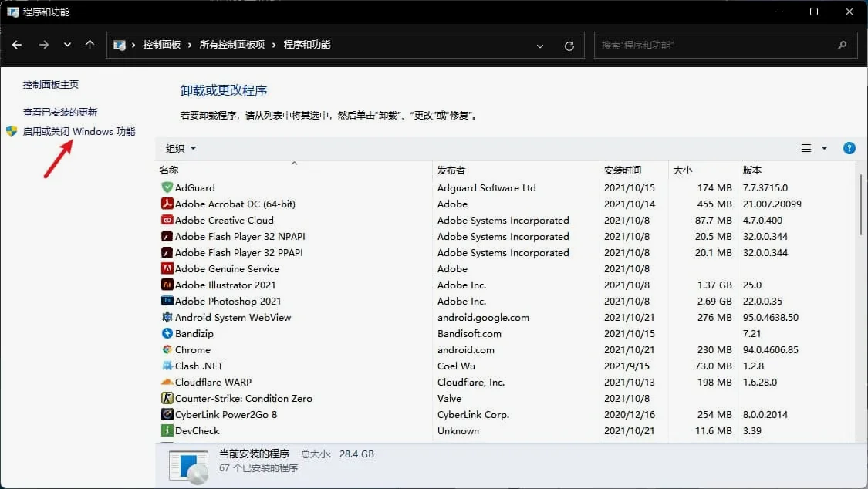Click the Adobe Creative Cloud icon

[167, 220]
